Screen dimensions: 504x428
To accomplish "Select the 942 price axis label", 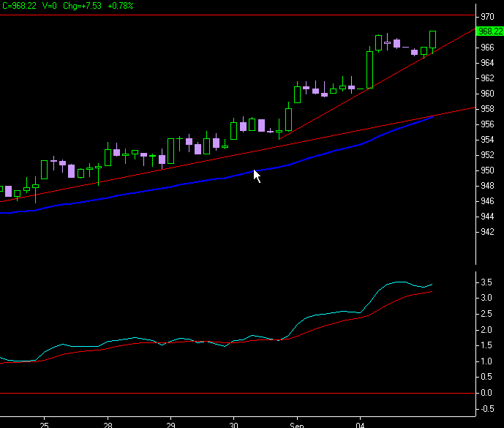I will [x=487, y=232].
